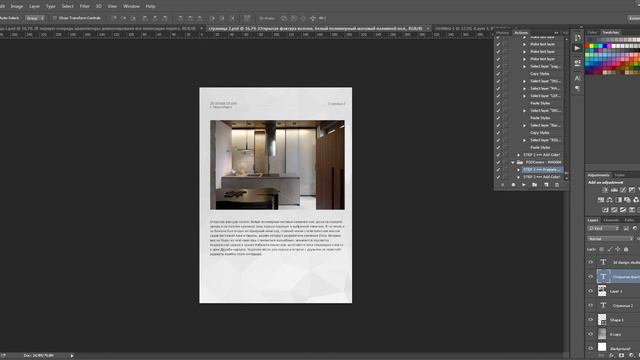
Task: Select the yellow swatch in Swatches panel
Action: (591, 46)
